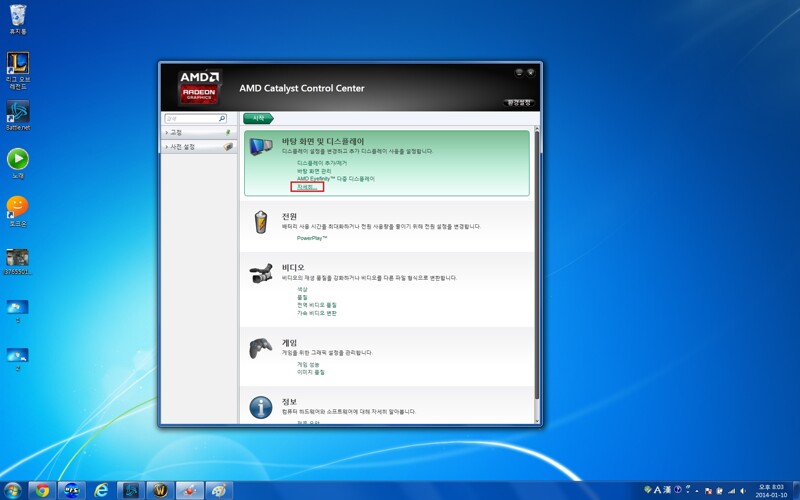Select the Battle.net desktop shortcut
The image size is (800, 500).
click(x=18, y=115)
